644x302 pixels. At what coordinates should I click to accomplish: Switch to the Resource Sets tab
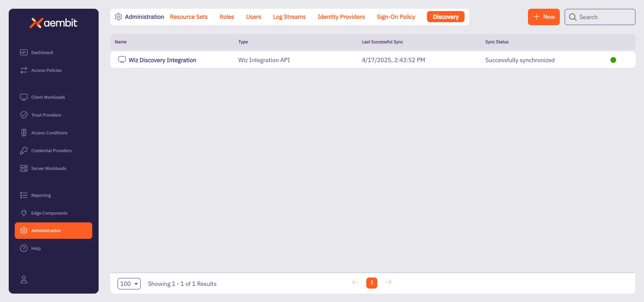click(189, 17)
